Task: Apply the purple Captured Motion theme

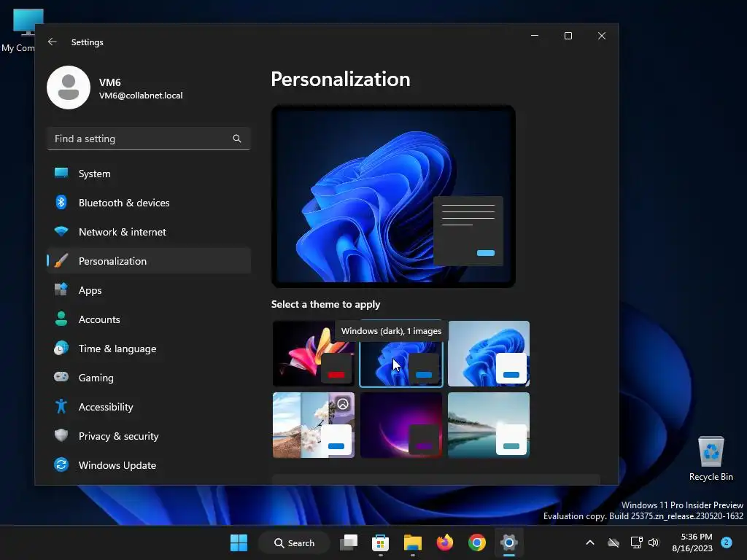Action: coord(401,425)
